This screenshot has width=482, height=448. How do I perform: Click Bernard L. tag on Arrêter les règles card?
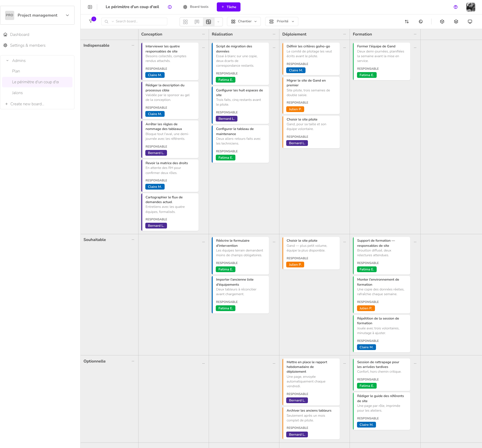pyautogui.click(x=156, y=153)
